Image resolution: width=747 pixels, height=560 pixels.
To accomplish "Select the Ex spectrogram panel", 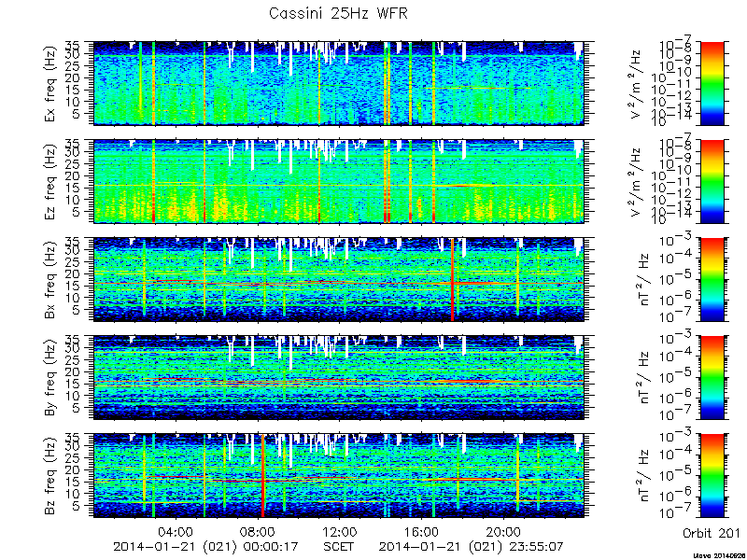I will point(339,83).
